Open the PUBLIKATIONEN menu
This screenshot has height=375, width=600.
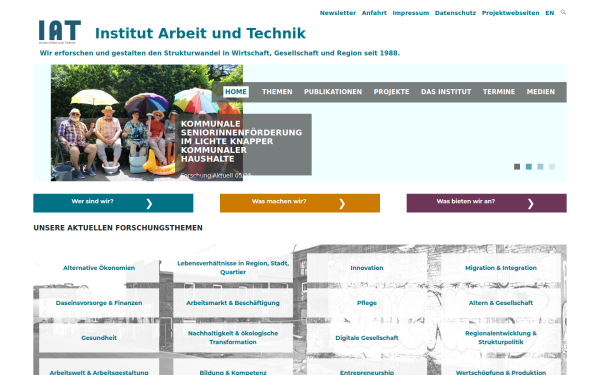(333, 92)
